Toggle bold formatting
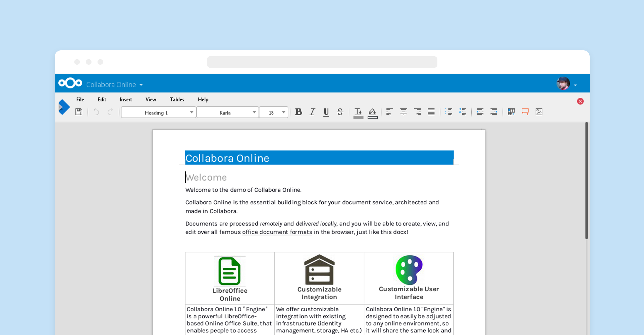 [x=299, y=112]
